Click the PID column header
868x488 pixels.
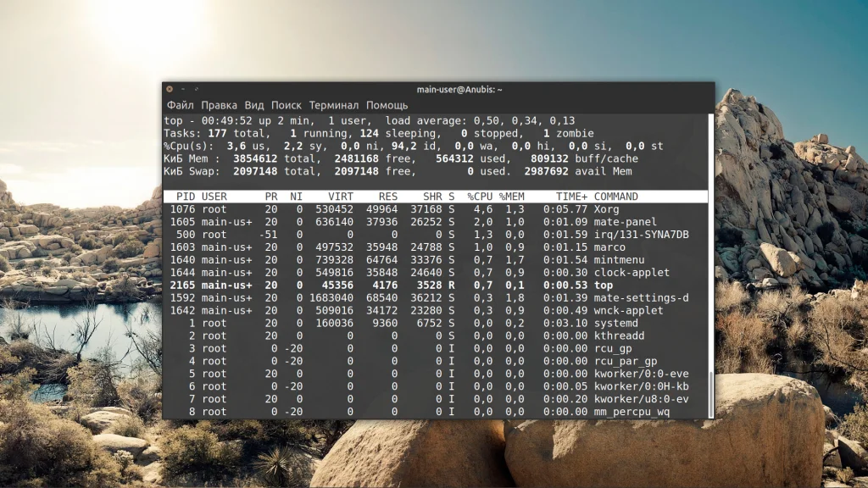coord(185,197)
